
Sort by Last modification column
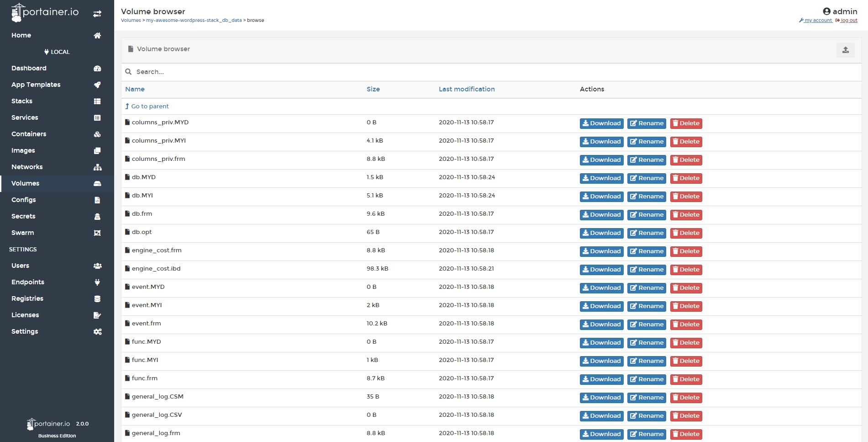[466, 89]
